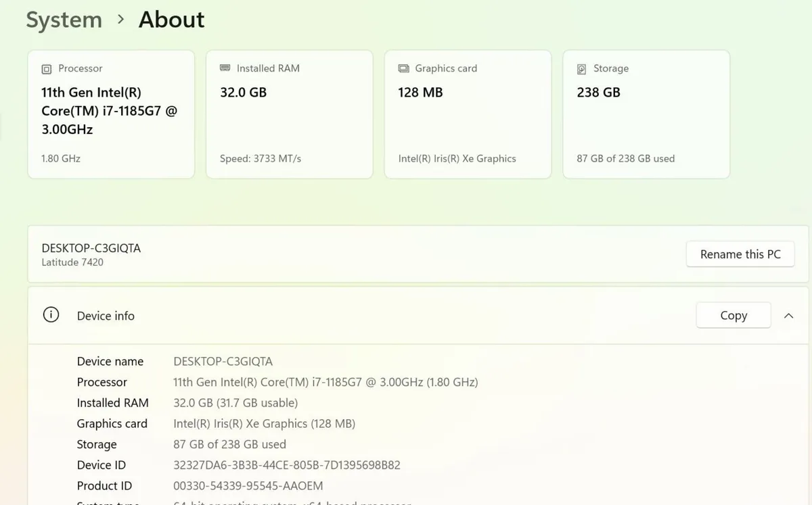Click the Processor chip icon
Image resolution: width=812 pixels, height=505 pixels.
[x=47, y=69]
